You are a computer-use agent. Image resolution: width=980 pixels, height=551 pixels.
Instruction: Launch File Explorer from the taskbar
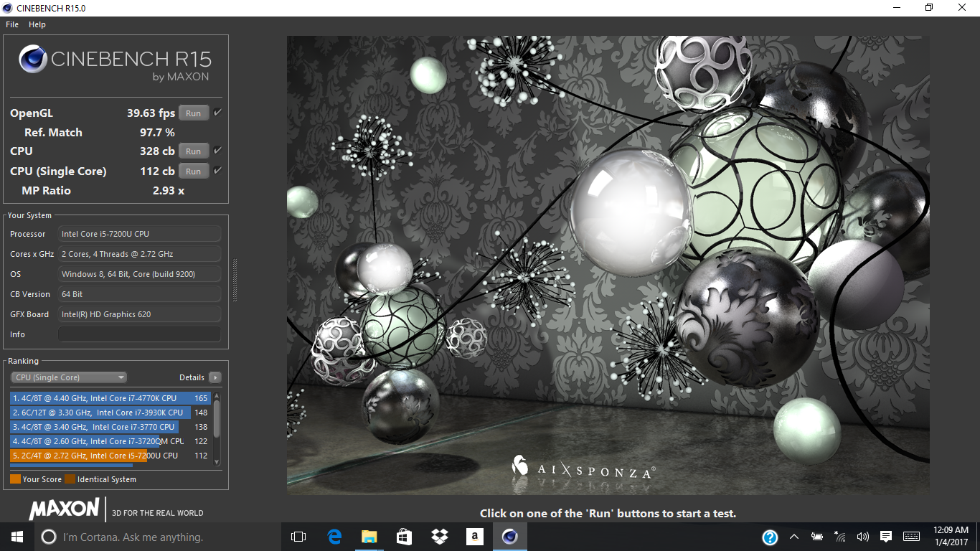coord(369,537)
